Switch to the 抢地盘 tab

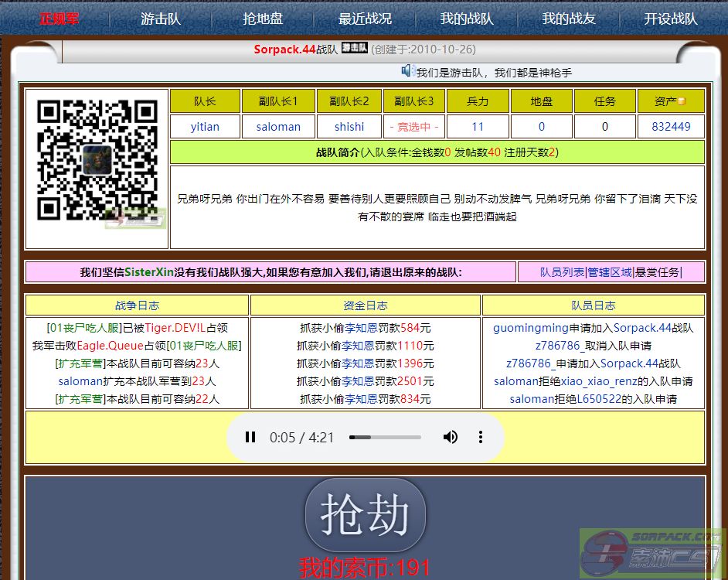pos(263,19)
